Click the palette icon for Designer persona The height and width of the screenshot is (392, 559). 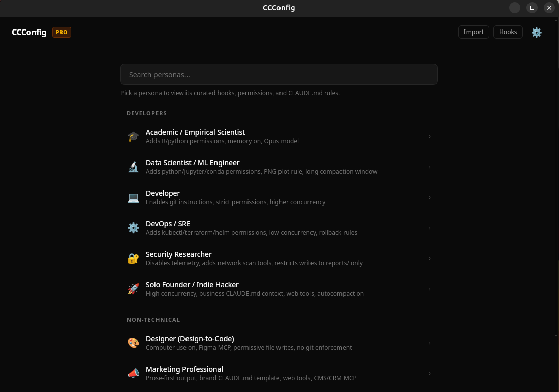tap(133, 343)
